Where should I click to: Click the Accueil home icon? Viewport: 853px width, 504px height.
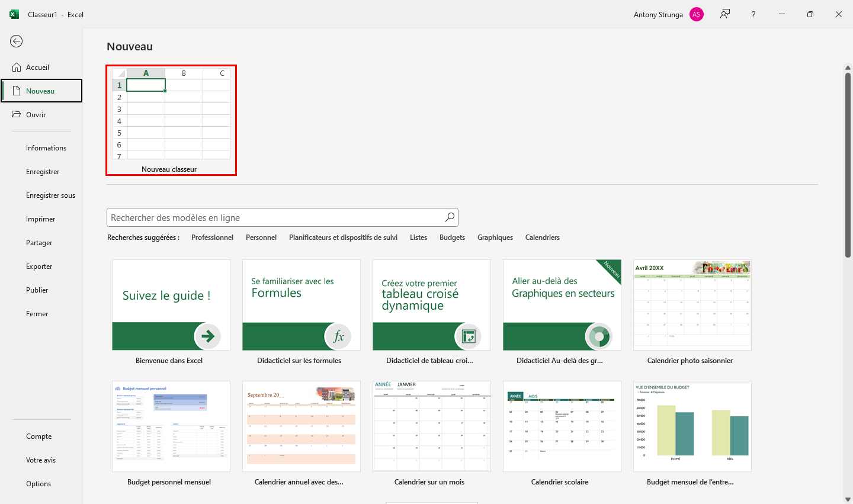[x=17, y=68]
